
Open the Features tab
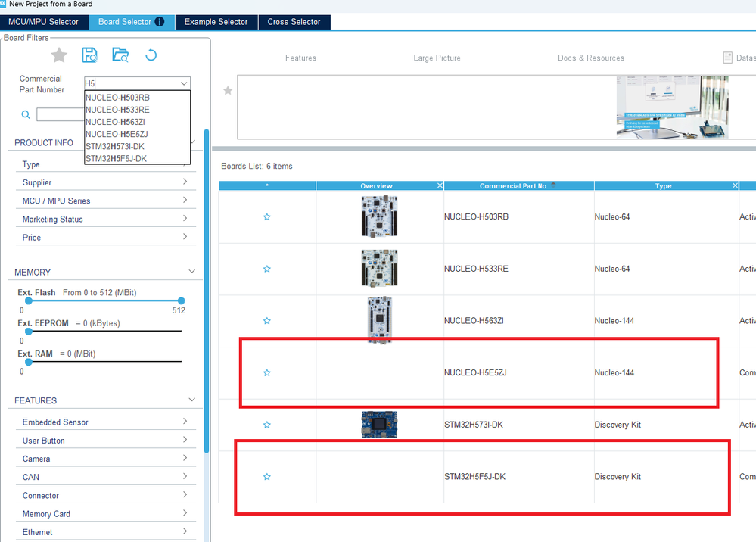pyautogui.click(x=301, y=58)
